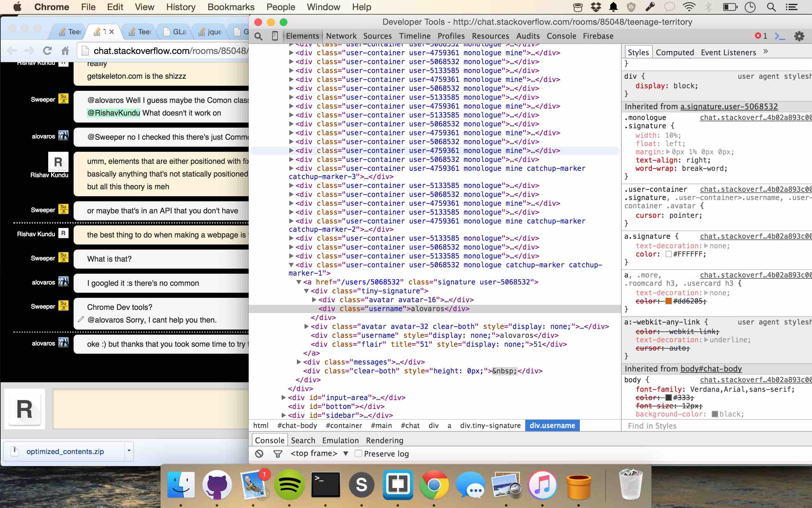This screenshot has height=508, width=812.
Task: Open Chrome from the dock
Action: point(434,484)
